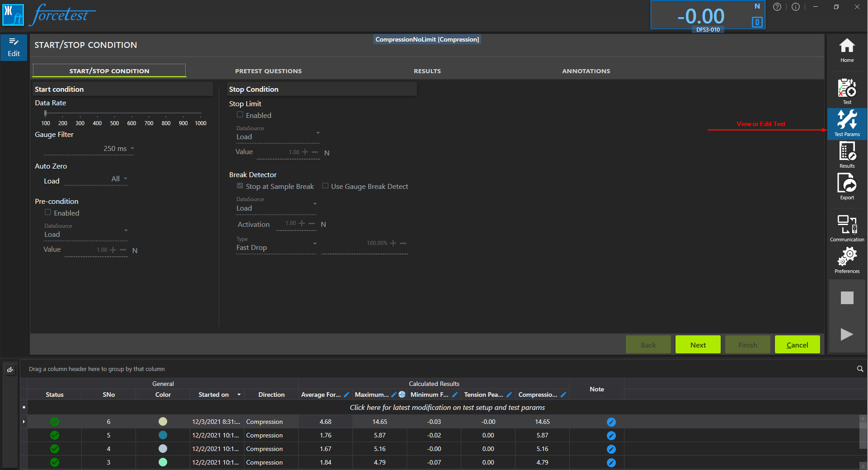Click the play start test button
Screen dimensions: 868x470
847,334
